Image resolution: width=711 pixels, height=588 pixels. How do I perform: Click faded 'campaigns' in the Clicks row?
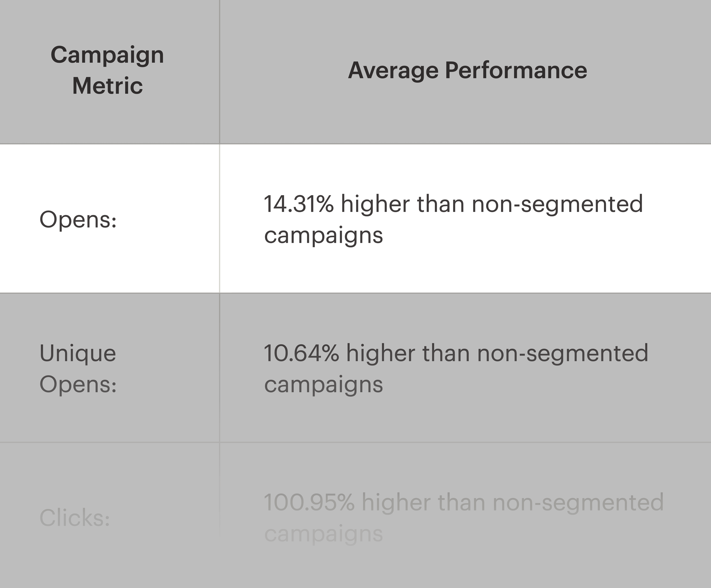323,534
